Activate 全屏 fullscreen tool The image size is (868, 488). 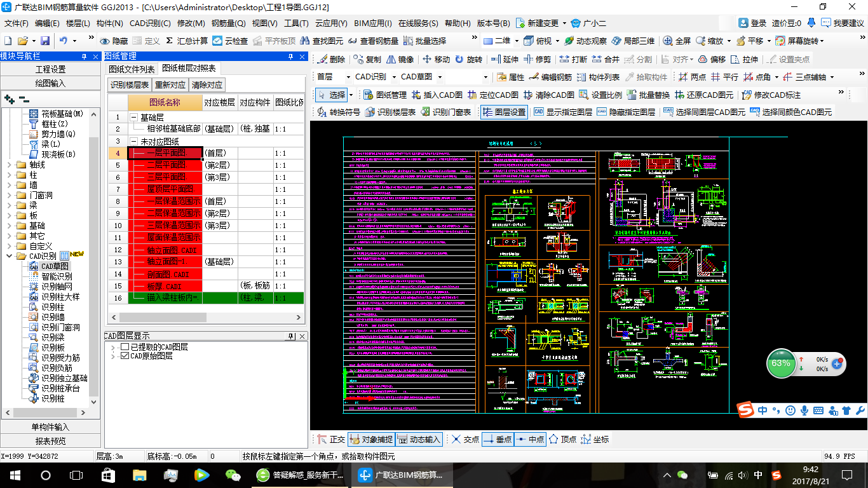pyautogui.click(x=677, y=41)
